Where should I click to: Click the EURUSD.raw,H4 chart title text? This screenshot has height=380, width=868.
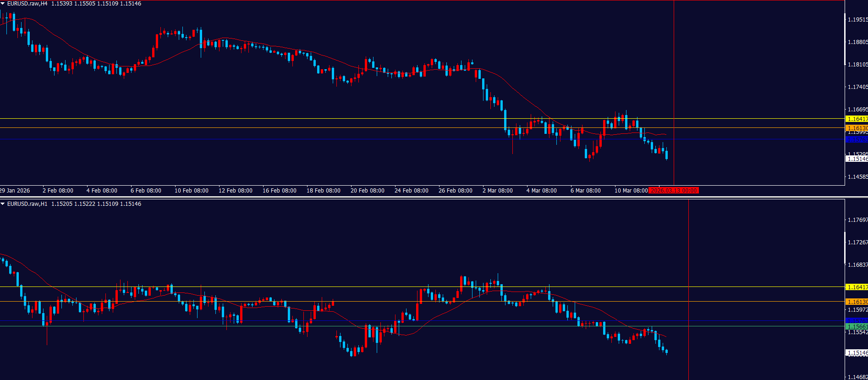(27, 4)
